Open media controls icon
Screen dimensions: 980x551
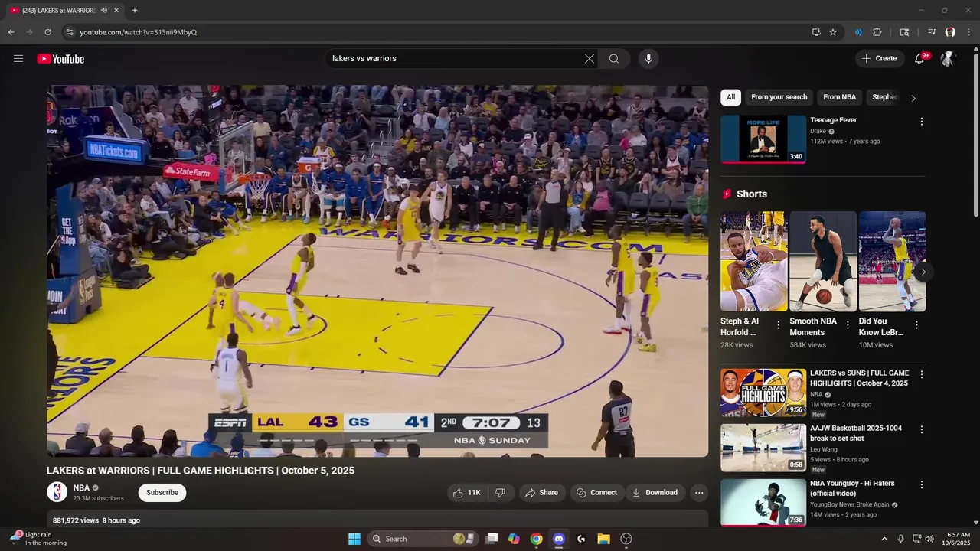(x=932, y=32)
